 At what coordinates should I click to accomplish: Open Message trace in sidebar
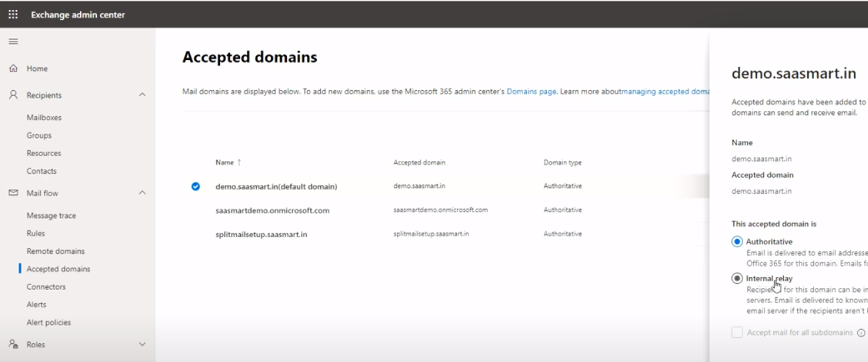pyautogui.click(x=51, y=216)
